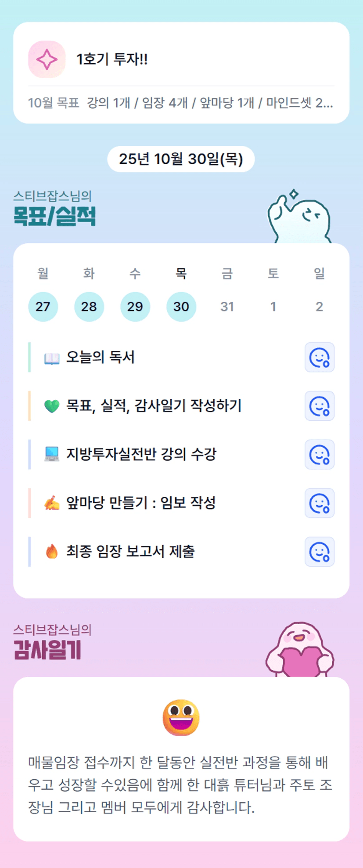
Task: Select Saturday the 1st
Action: (x=273, y=307)
